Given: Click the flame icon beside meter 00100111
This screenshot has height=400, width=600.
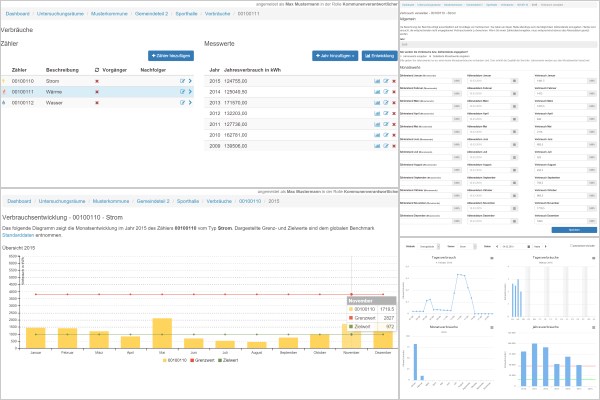Looking at the screenshot, I should coord(6,90).
